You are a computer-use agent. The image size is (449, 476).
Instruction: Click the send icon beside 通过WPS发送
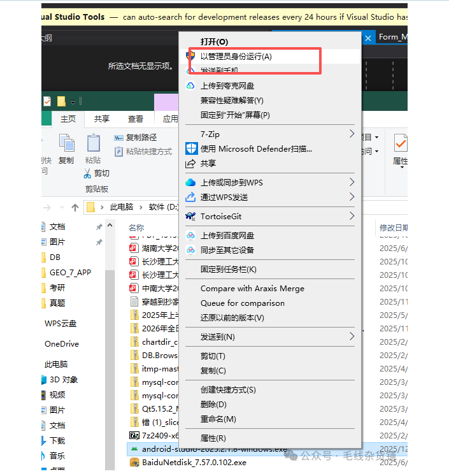pos(190,197)
